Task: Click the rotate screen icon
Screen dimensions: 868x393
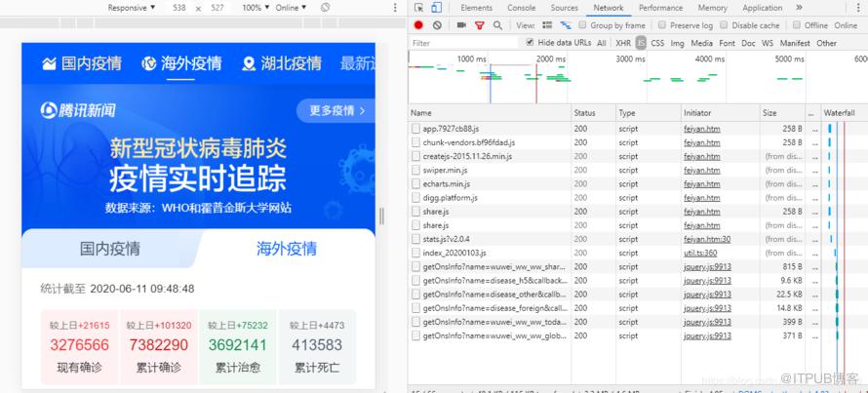Action: pos(326,8)
